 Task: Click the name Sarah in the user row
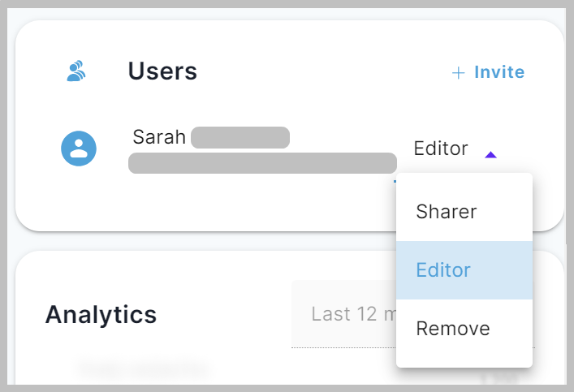click(159, 137)
